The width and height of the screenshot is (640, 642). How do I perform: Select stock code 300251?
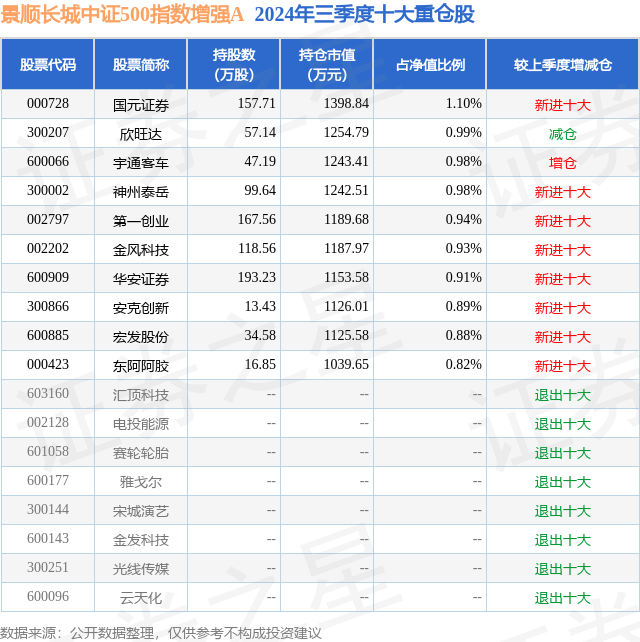(x=48, y=567)
